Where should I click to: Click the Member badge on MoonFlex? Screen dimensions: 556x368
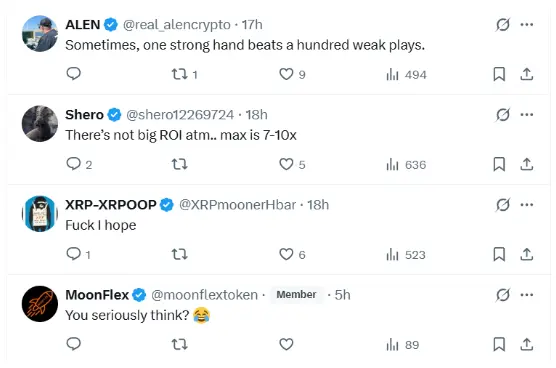pos(296,295)
